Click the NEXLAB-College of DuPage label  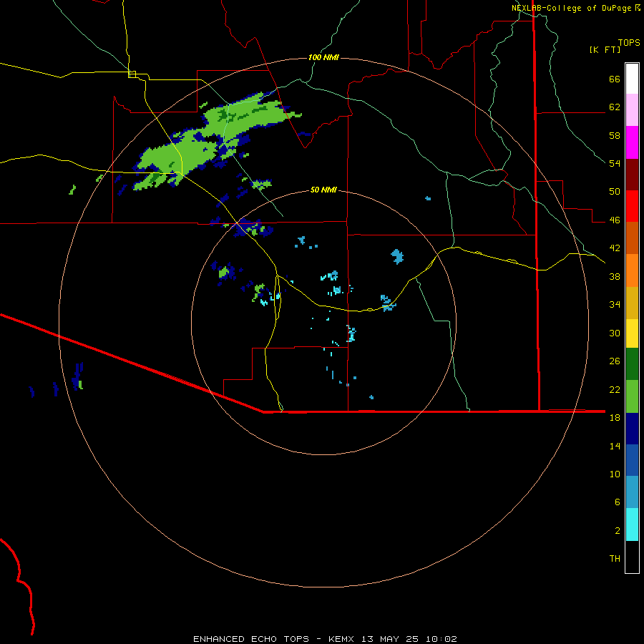[571, 8]
